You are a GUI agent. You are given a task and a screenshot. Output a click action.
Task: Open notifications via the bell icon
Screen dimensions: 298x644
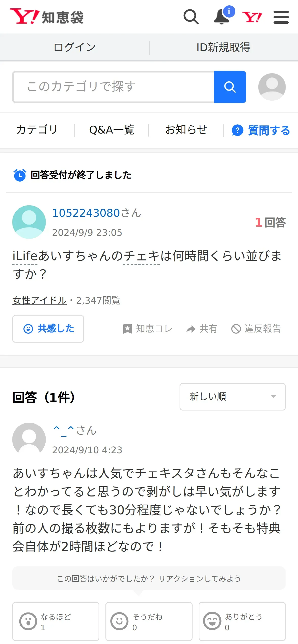pos(222,17)
